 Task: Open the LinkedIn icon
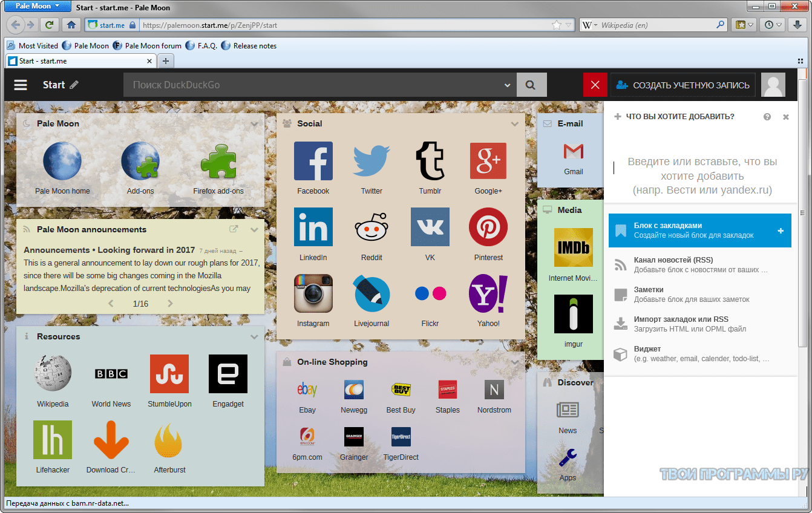[x=313, y=227]
